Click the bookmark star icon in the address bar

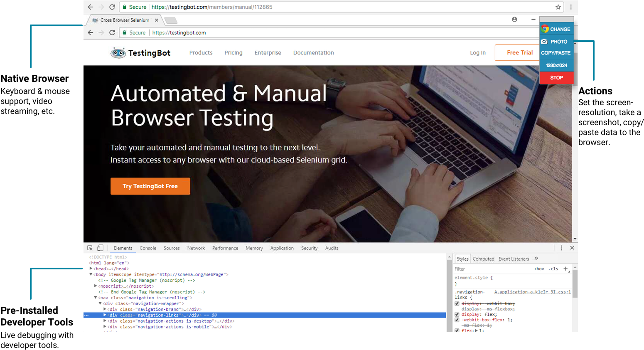point(558,7)
